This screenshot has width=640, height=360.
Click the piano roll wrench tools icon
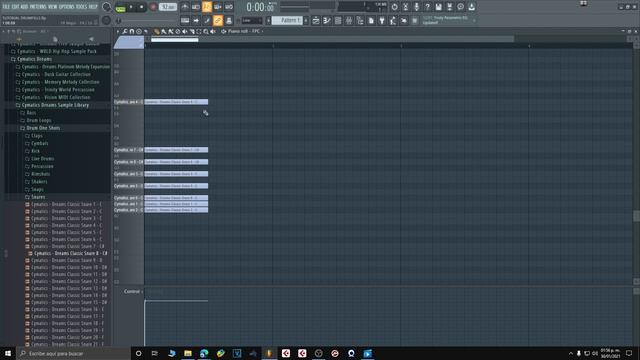(124, 31)
